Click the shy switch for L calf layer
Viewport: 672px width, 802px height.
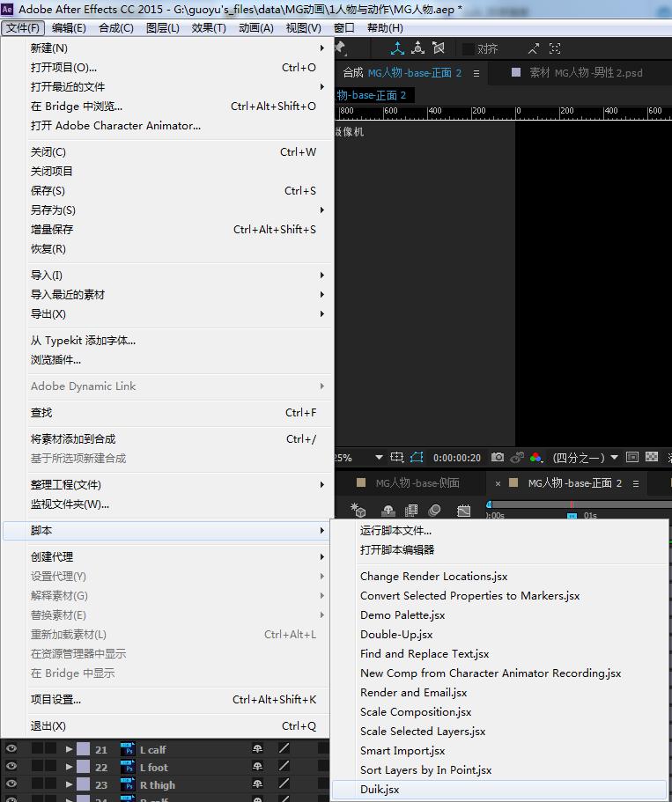click(257, 749)
